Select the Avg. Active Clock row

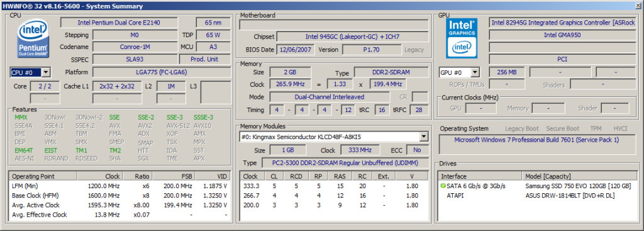tap(119, 205)
